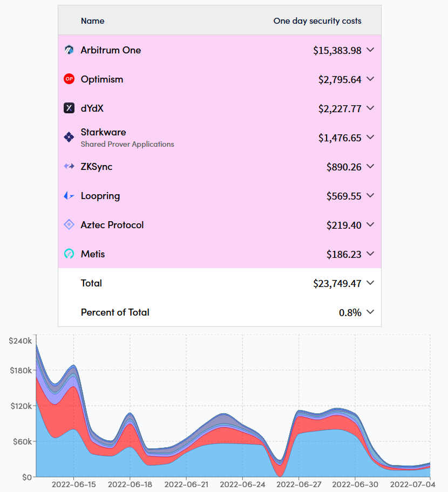Click the $15,383.98 Arbitrum One cost
The width and height of the screenshot is (448, 492).
pyautogui.click(x=337, y=50)
